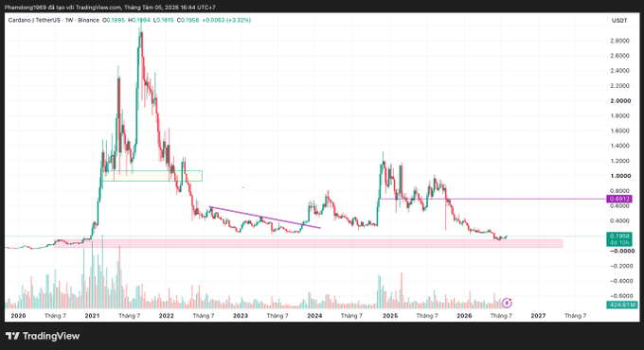Click the purple 0.6912 price label

pos(619,199)
